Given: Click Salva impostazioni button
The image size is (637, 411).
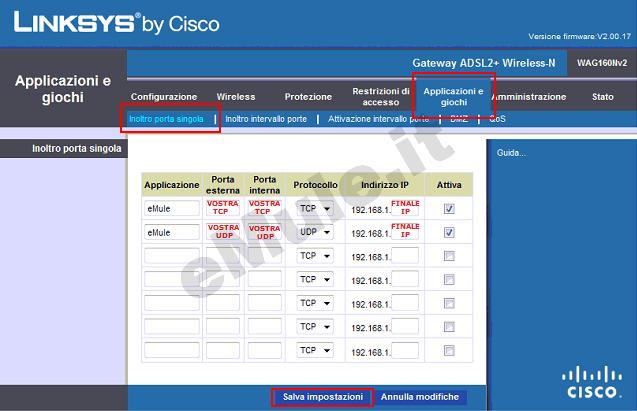Looking at the screenshot, I should (323, 397).
